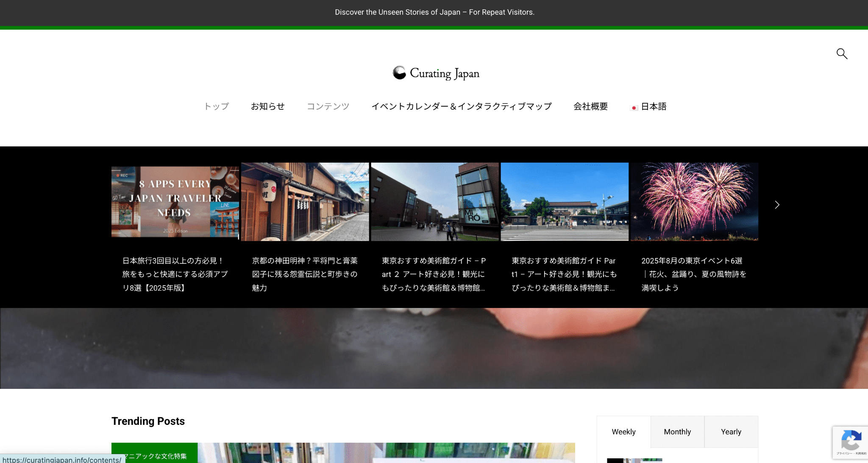Viewport: 868px width, 463px height.
Task: Click the Curating Japan logo
Action: [x=436, y=73]
